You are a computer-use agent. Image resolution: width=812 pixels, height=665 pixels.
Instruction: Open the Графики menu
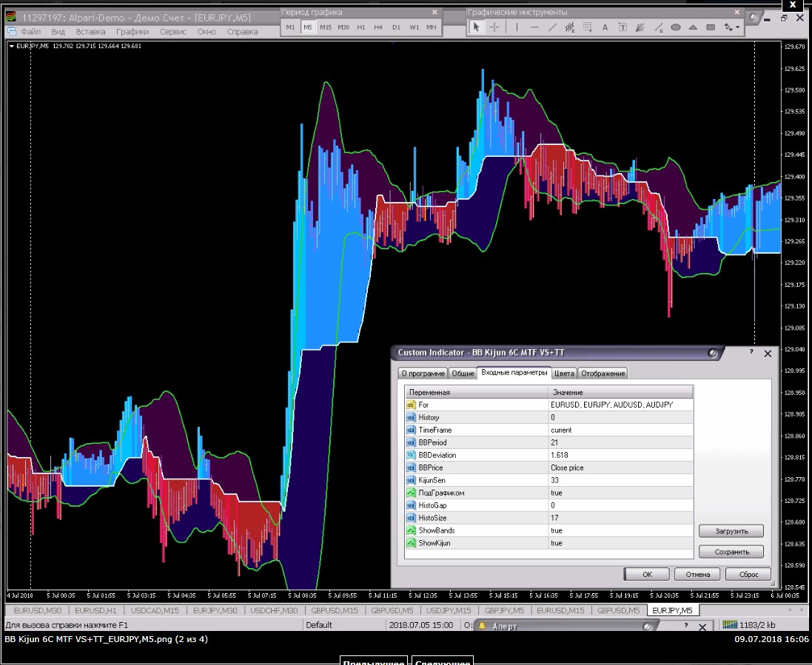(x=132, y=32)
